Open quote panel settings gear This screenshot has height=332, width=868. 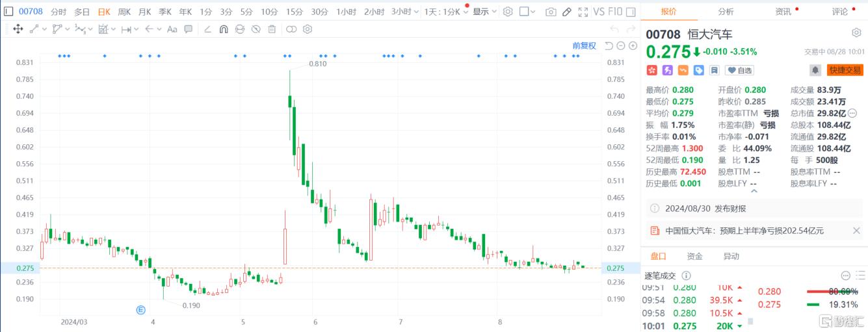pyautogui.click(x=856, y=32)
